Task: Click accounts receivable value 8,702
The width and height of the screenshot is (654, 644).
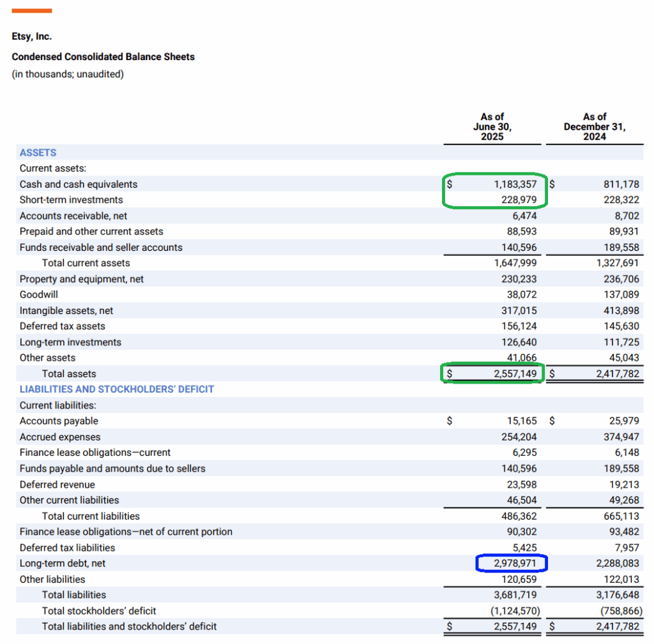Action: (x=627, y=216)
